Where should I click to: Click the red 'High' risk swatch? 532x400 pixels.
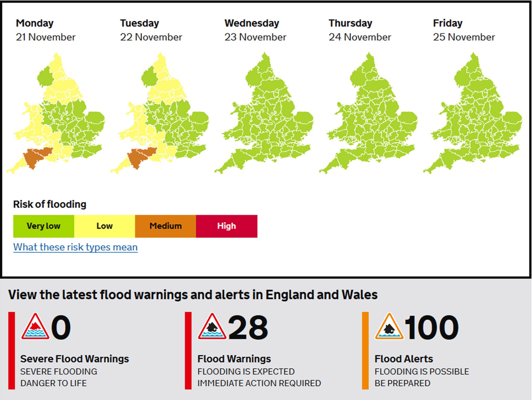click(x=227, y=226)
